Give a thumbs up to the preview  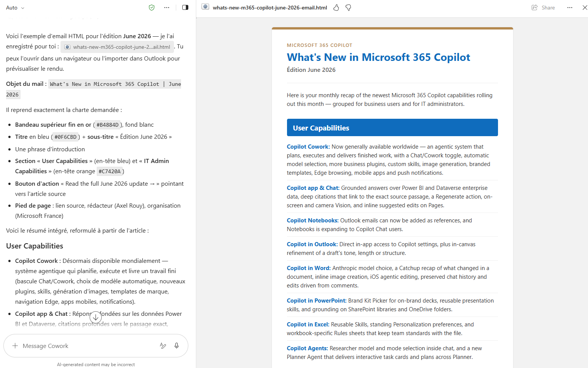click(x=336, y=8)
